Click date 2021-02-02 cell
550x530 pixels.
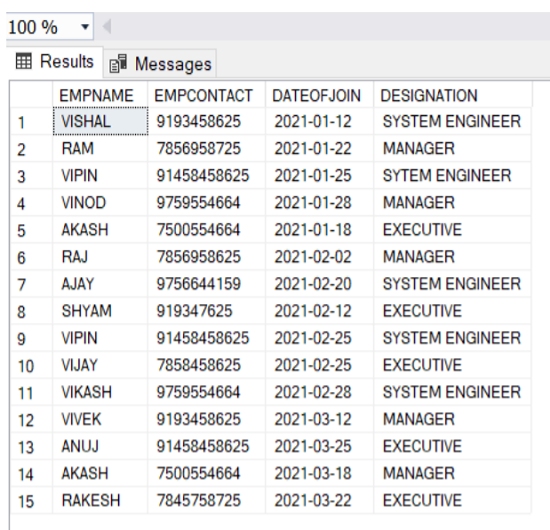tap(320, 257)
